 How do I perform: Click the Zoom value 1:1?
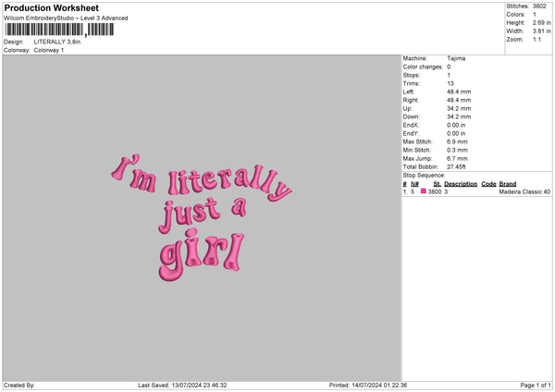tap(536, 39)
